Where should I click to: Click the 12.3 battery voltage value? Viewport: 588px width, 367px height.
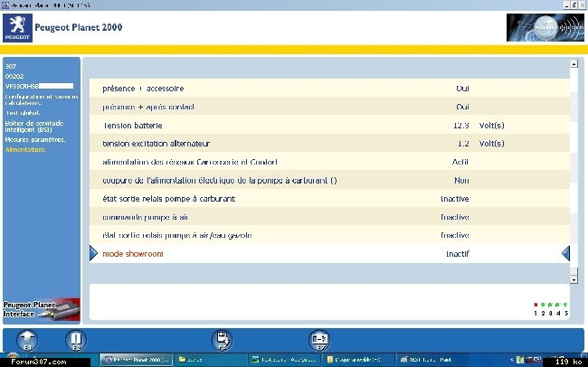click(460, 126)
